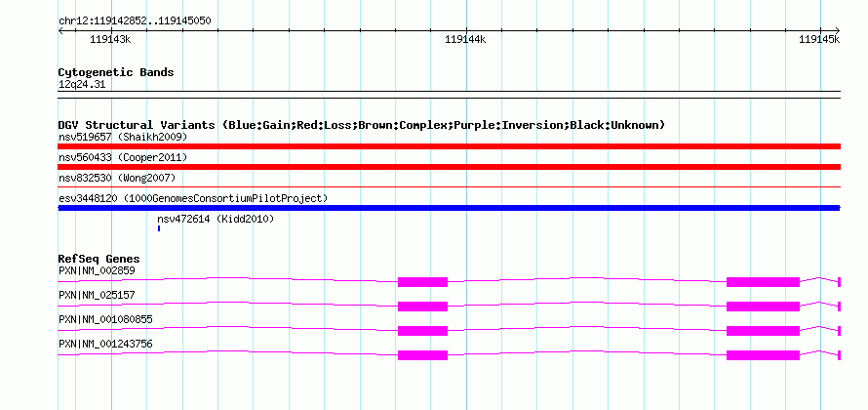The image size is (868, 410).
Task: Open variant label nsv832530 (Wong2007)
Action: (117, 178)
